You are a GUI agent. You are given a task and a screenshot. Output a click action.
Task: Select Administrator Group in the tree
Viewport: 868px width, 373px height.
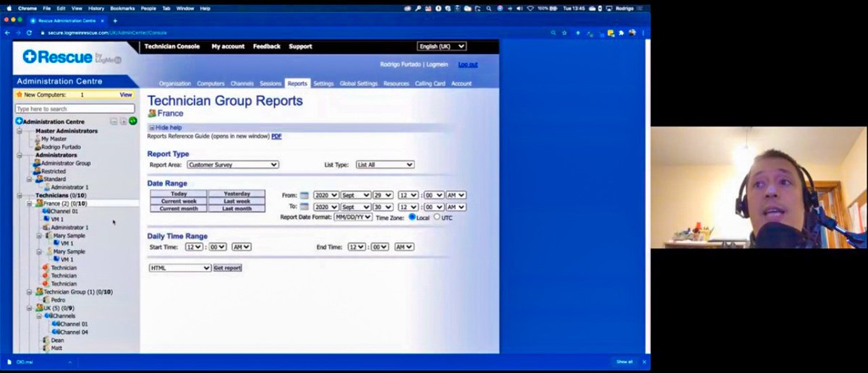pyautogui.click(x=66, y=163)
